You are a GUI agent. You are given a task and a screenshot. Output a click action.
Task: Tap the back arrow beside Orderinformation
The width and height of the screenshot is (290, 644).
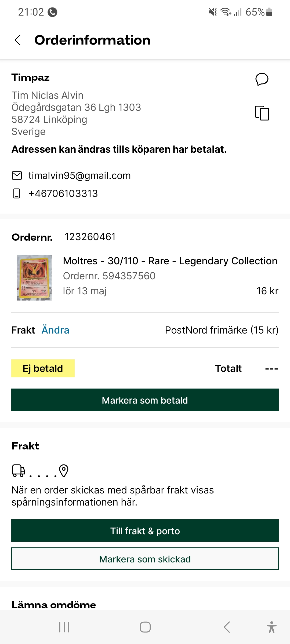click(18, 40)
